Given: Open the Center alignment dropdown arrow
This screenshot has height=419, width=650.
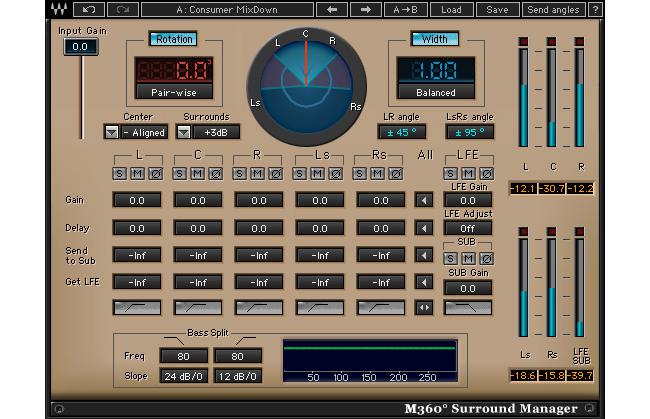Looking at the screenshot, I should point(109,132).
